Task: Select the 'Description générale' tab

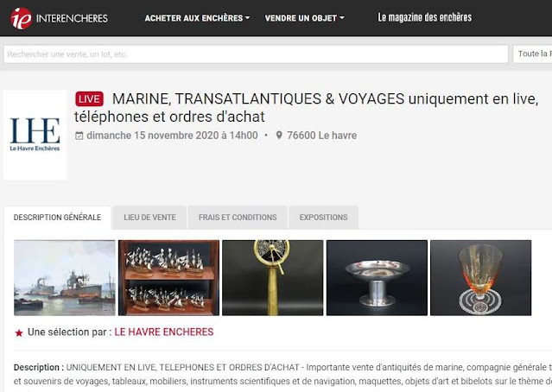Action: tap(57, 218)
